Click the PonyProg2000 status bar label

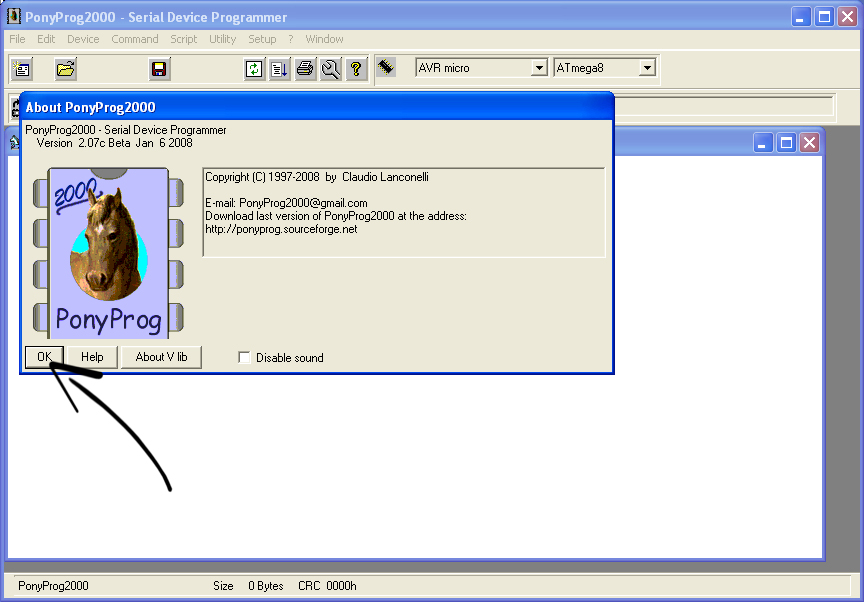coord(53,585)
